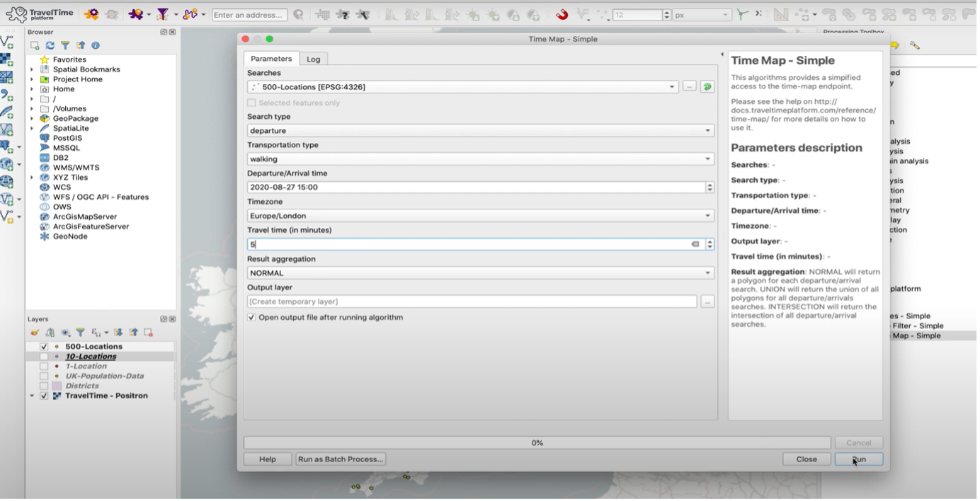The height and width of the screenshot is (501, 980).
Task: Open the Transportation type dropdown
Action: point(480,159)
